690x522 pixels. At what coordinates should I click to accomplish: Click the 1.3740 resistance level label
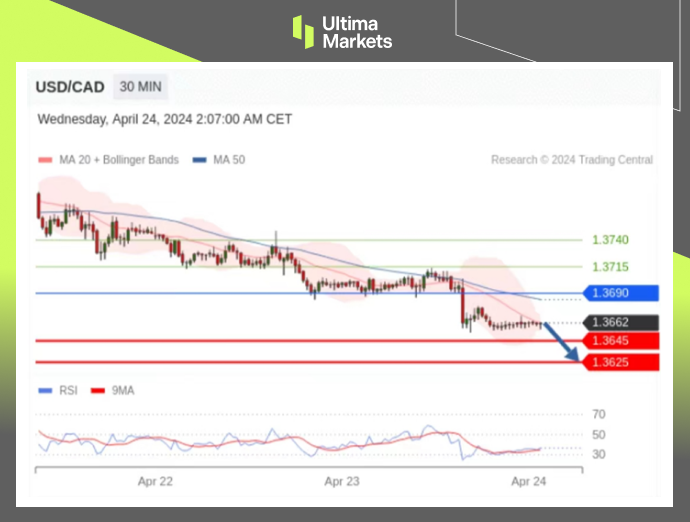610,240
